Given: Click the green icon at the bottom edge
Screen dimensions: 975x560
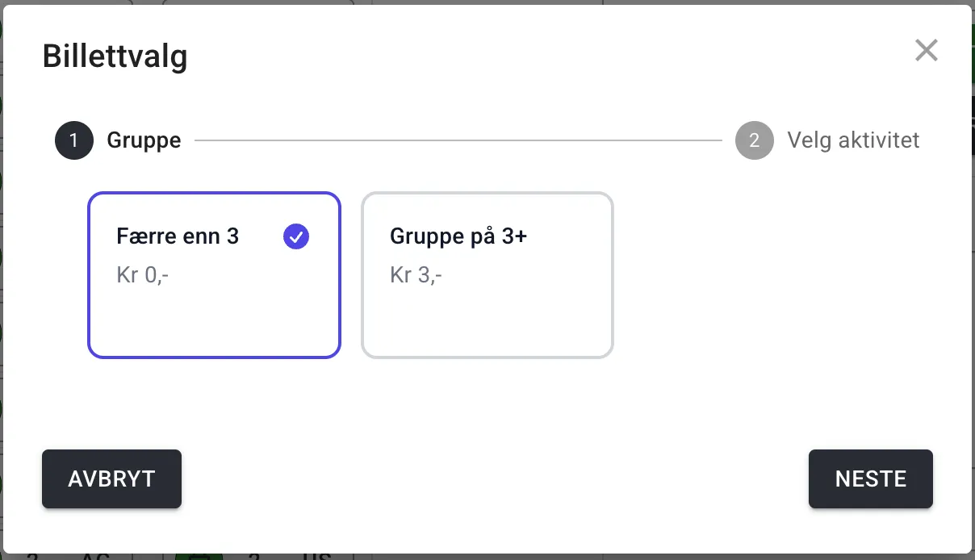Looking at the screenshot, I should pyautogui.click(x=199, y=555).
